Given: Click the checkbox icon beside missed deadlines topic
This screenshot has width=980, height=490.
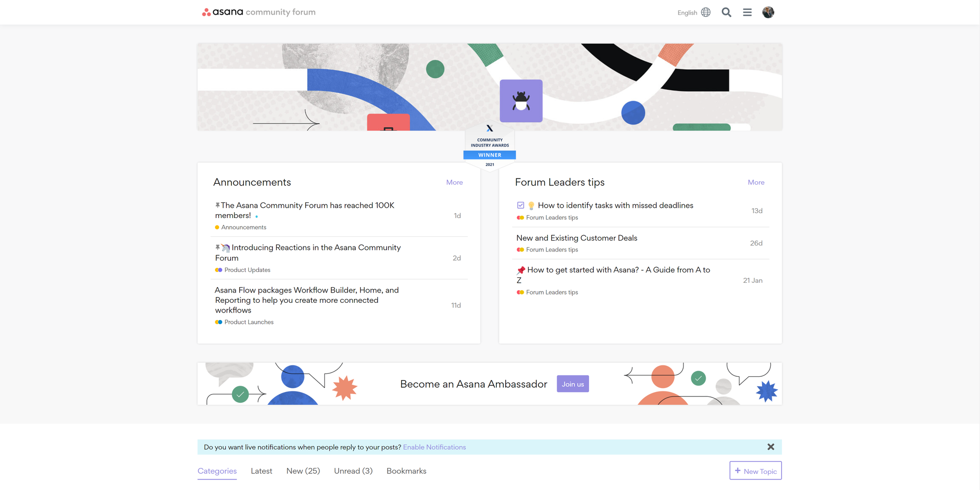Looking at the screenshot, I should click(520, 205).
